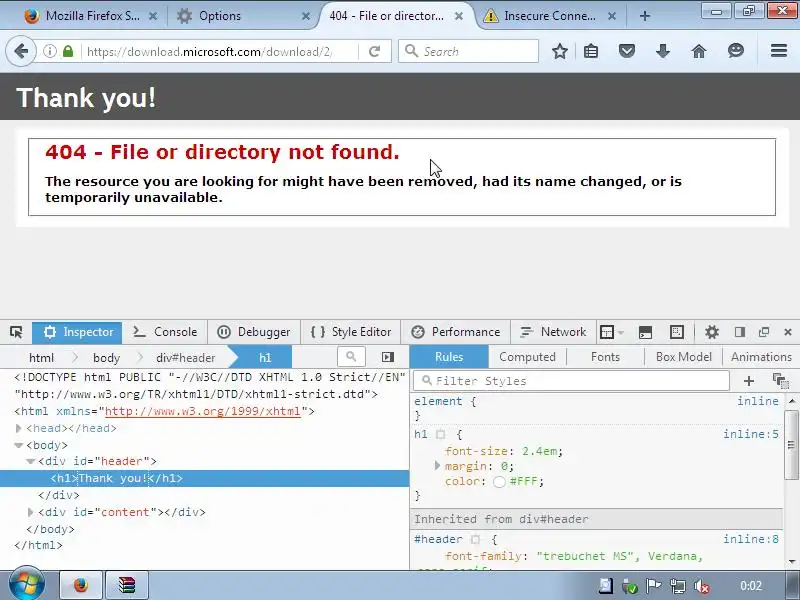Open site information via the (i) icon

[49, 51]
